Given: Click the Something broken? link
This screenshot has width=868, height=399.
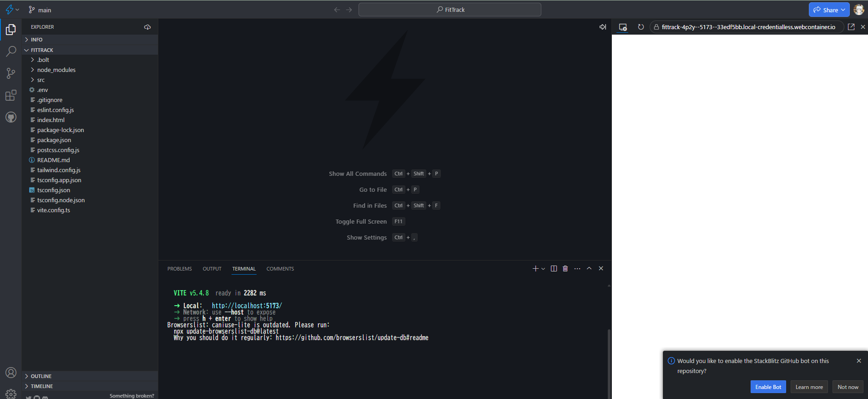Looking at the screenshot, I should 132,396.
